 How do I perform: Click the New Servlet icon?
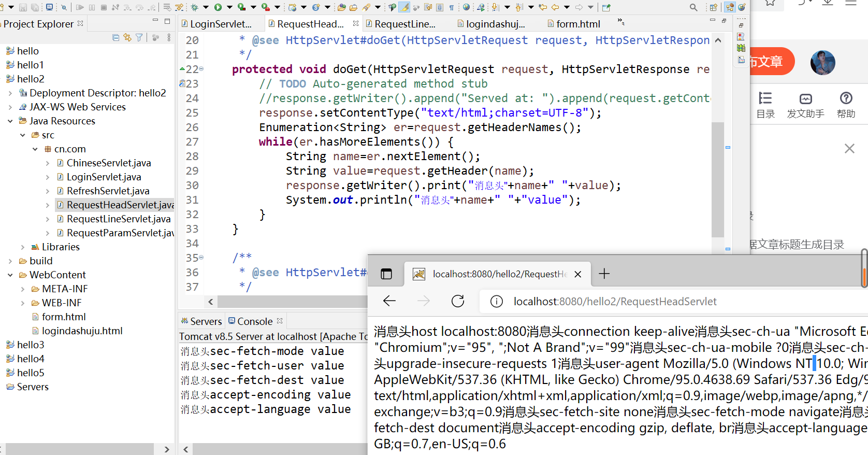315,7
